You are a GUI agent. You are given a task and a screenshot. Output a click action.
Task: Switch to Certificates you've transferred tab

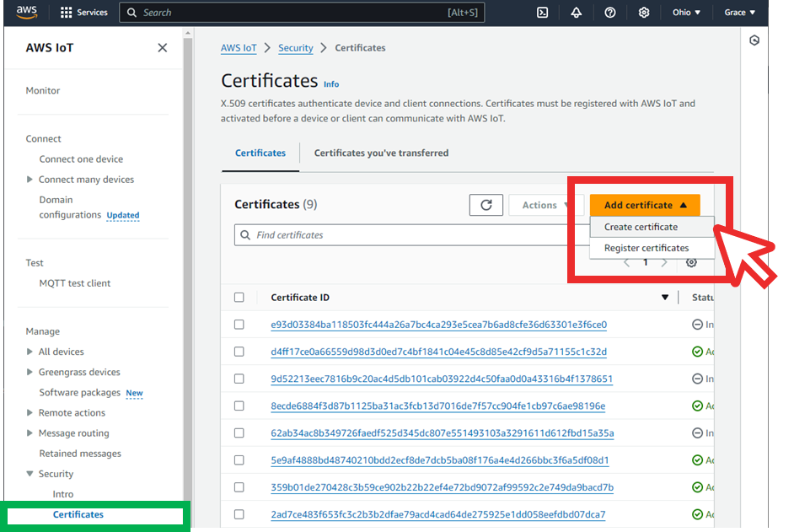point(381,153)
